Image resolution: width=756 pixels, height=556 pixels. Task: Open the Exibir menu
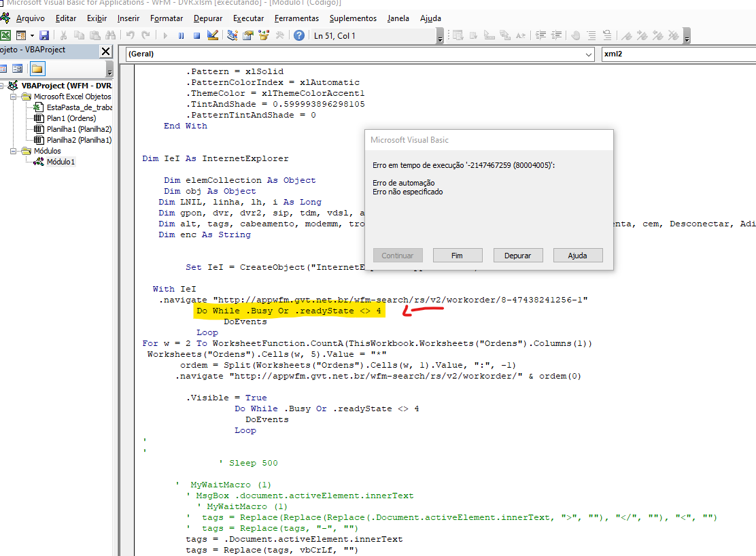(97, 18)
